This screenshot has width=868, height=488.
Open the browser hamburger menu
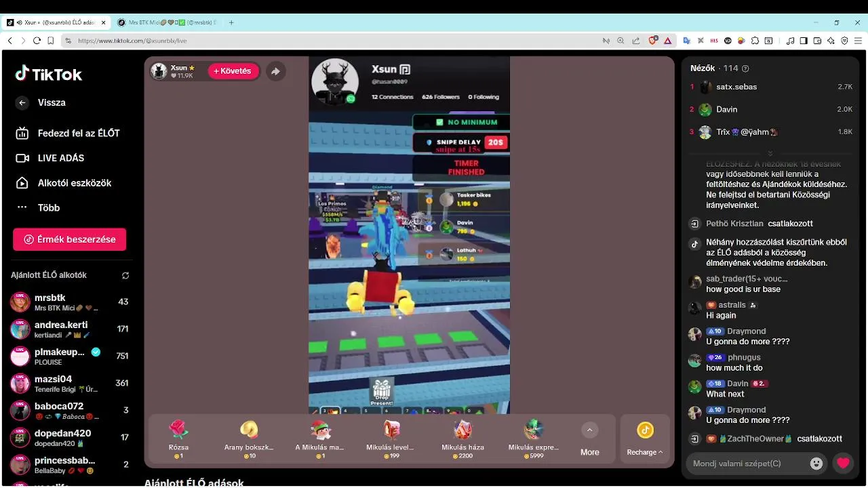click(858, 41)
